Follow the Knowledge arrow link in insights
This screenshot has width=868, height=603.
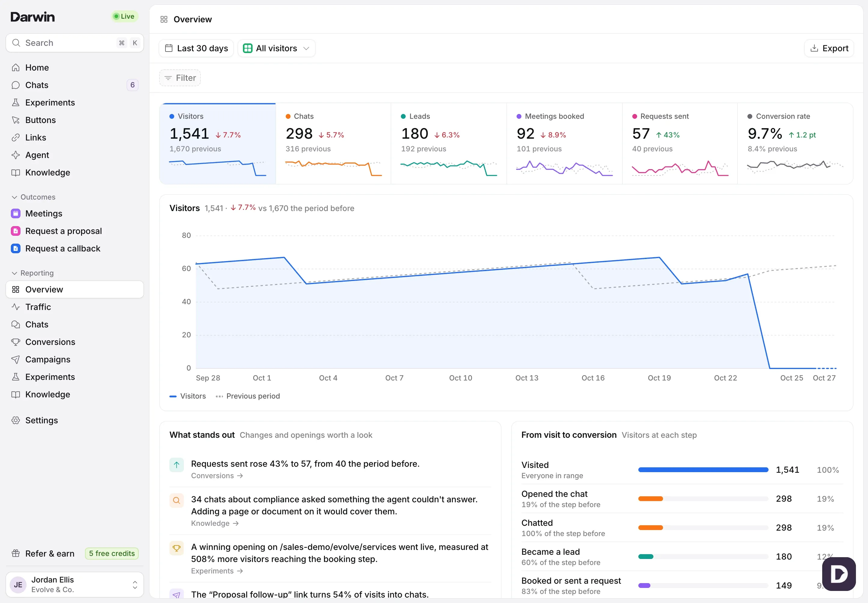(215, 523)
